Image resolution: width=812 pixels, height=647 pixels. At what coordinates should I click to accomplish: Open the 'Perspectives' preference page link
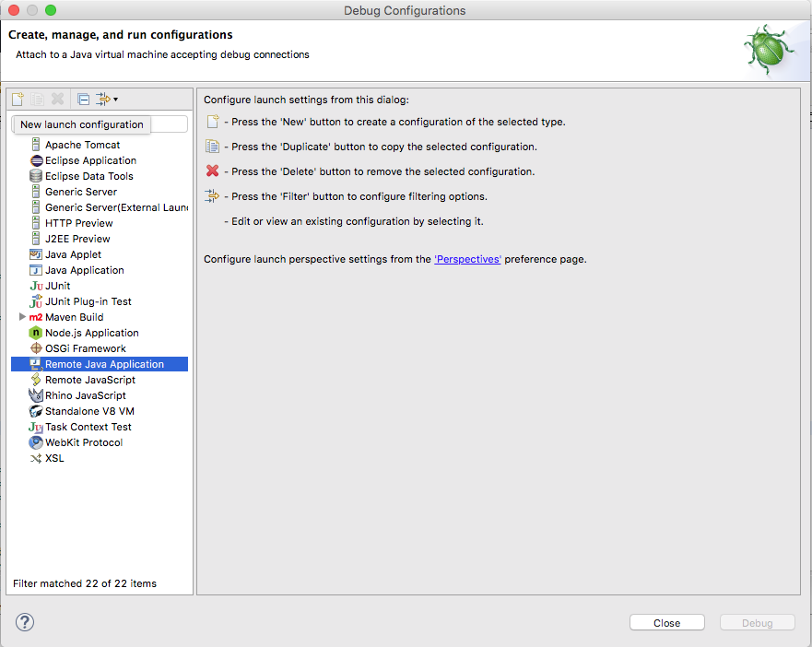coord(467,260)
